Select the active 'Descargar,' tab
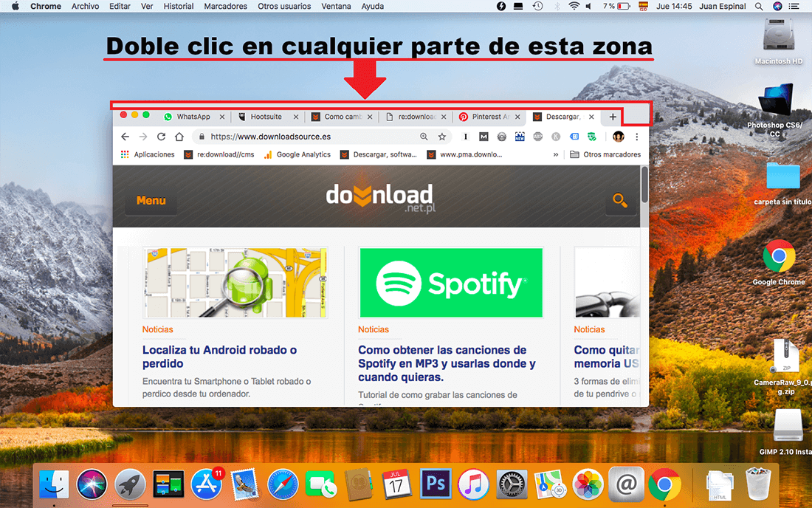Viewport: 812px width, 508px height. tap(562, 117)
